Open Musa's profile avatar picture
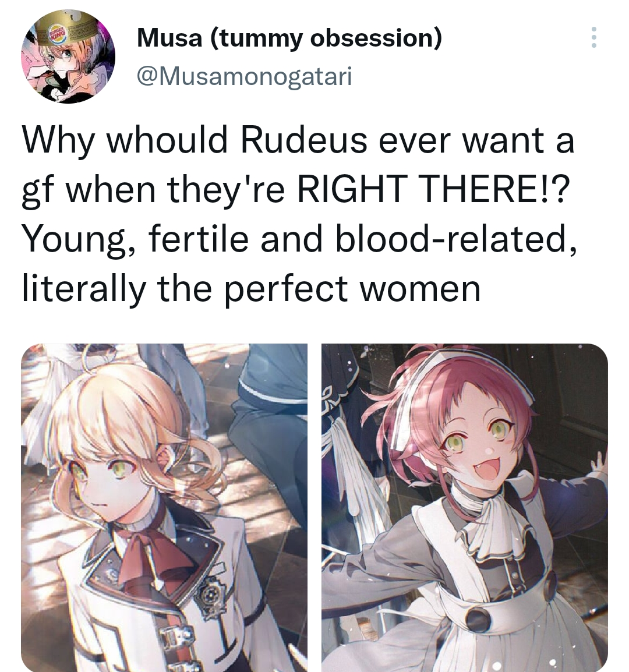This screenshot has width=629, height=672. [x=68, y=56]
